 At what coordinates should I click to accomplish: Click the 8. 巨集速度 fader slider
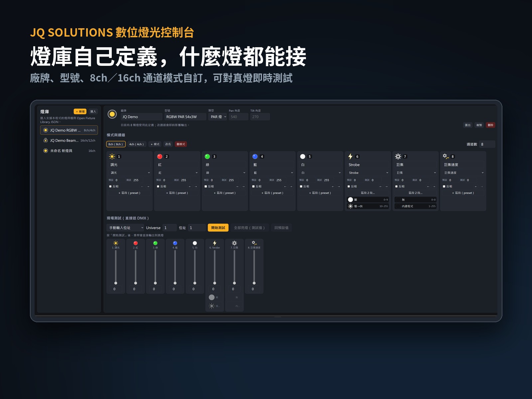pyautogui.click(x=254, y=267)
